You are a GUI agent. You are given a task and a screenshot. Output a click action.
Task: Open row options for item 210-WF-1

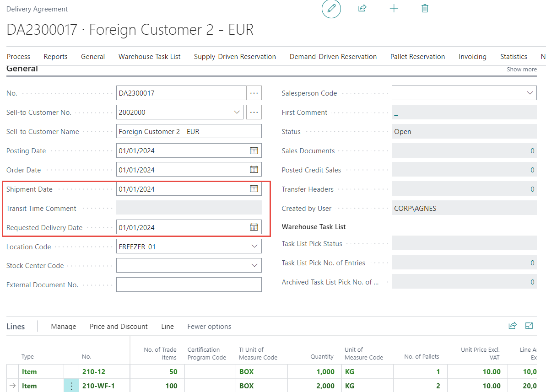click(x=71, y=386)
